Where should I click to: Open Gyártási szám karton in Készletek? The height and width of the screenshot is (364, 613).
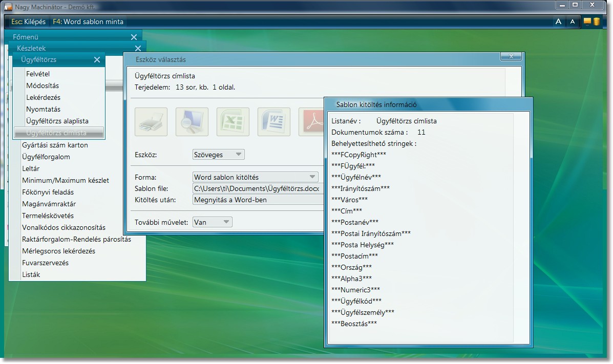tap(55, 145)
